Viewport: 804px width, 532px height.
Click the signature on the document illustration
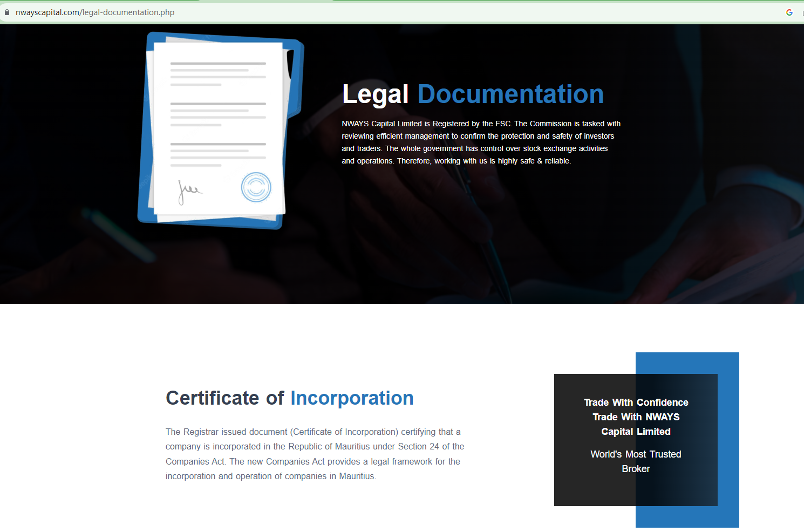click(189, 192)
